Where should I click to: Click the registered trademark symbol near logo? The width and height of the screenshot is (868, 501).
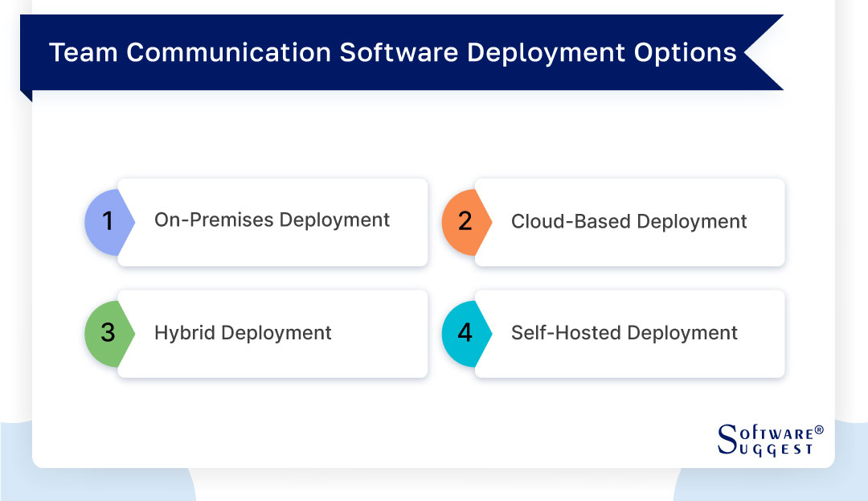tap(819, 429)
